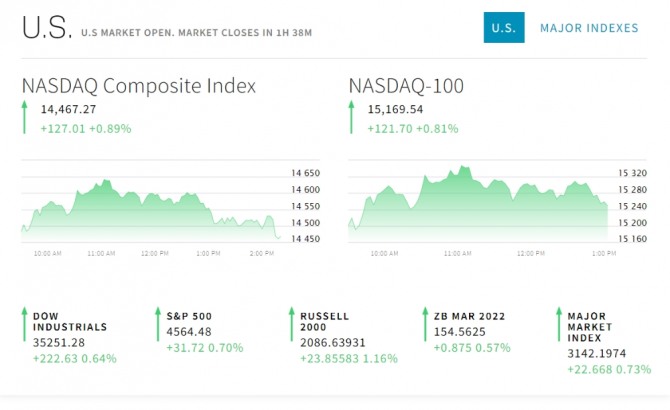Screen dimensions: 670x410
Task: Select the U.S. tab
Action: pyautogui.click(x=504, y=28)
